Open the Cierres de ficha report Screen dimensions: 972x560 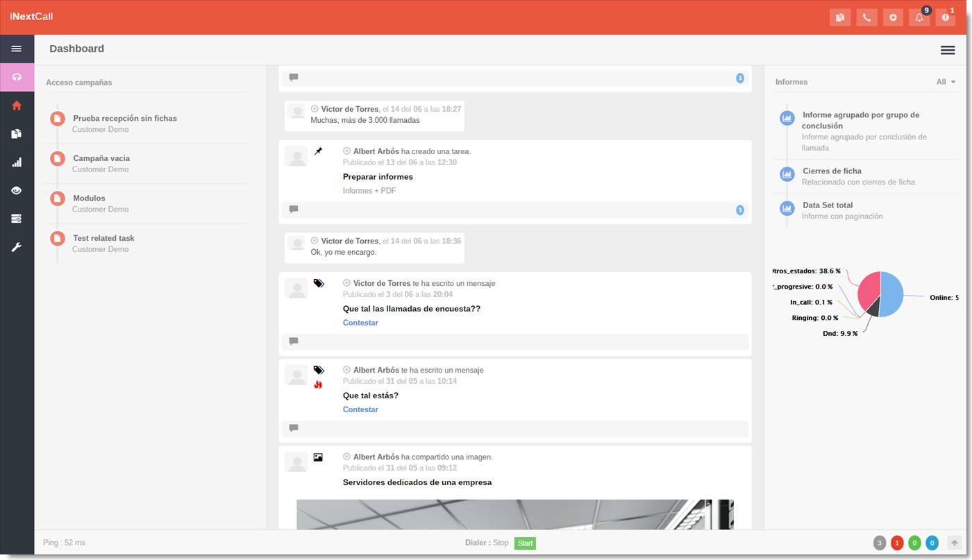[x=832, y=171]
